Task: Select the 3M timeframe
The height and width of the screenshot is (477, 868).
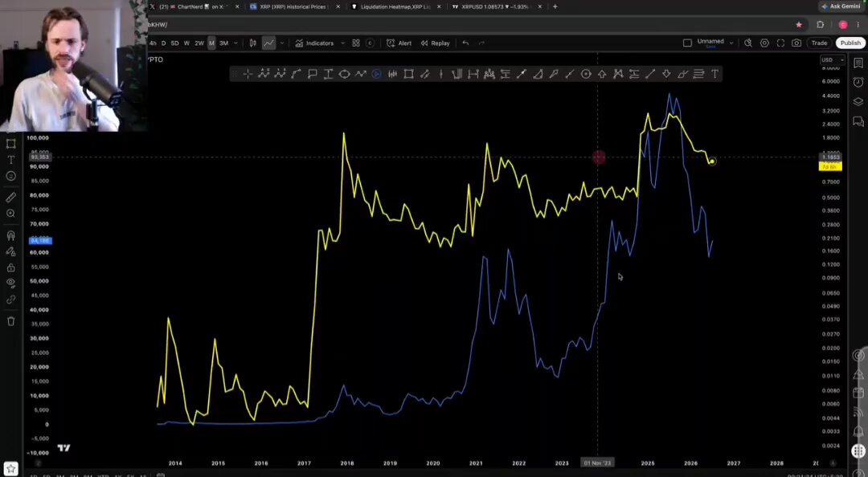Action: pyautogui.click(x=223, y=43)
